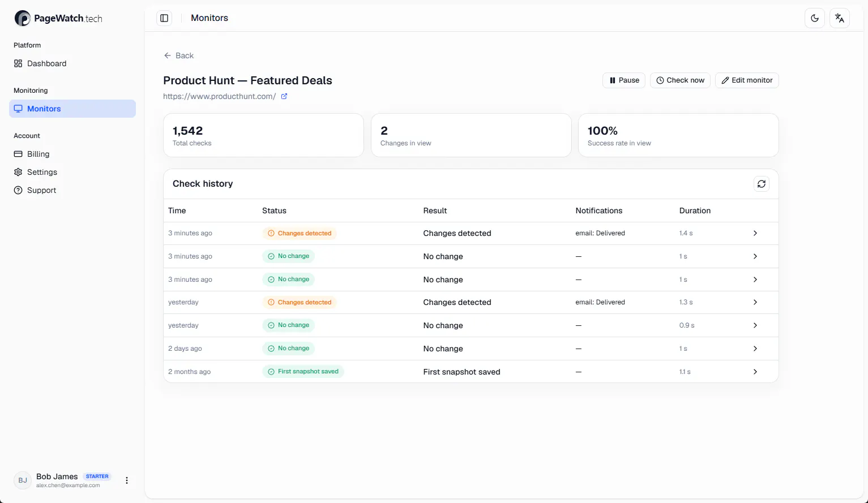
Task: Click the alex.chen@example.com email
Action: (68, 485)
